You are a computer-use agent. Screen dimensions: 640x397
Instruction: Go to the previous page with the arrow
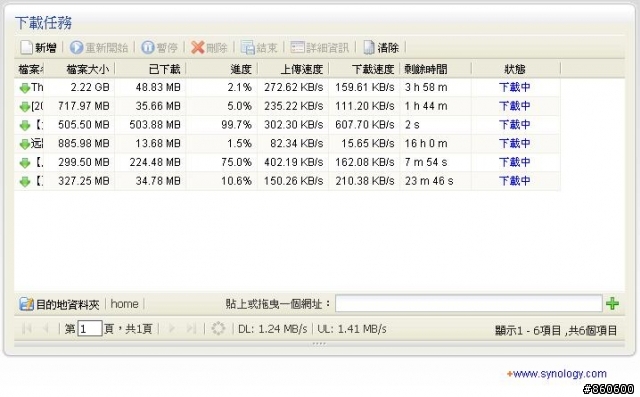[46, 328]
